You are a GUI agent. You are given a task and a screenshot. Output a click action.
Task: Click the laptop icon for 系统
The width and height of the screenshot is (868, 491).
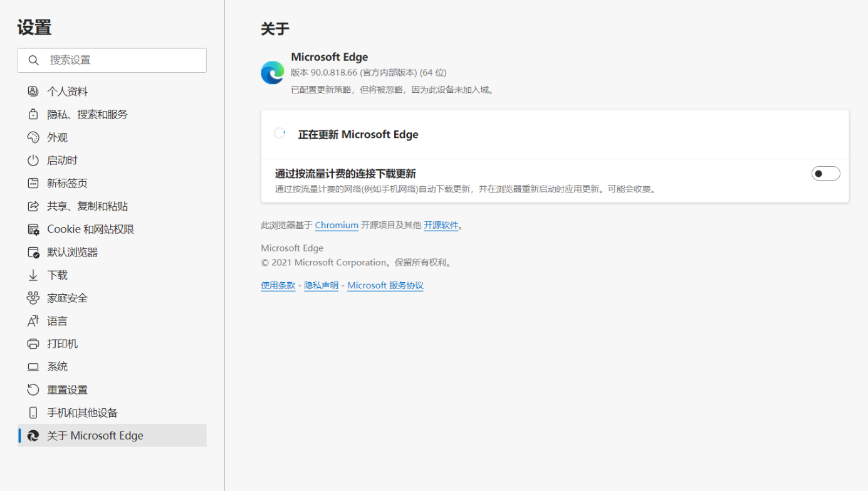(x=33, y=367)
